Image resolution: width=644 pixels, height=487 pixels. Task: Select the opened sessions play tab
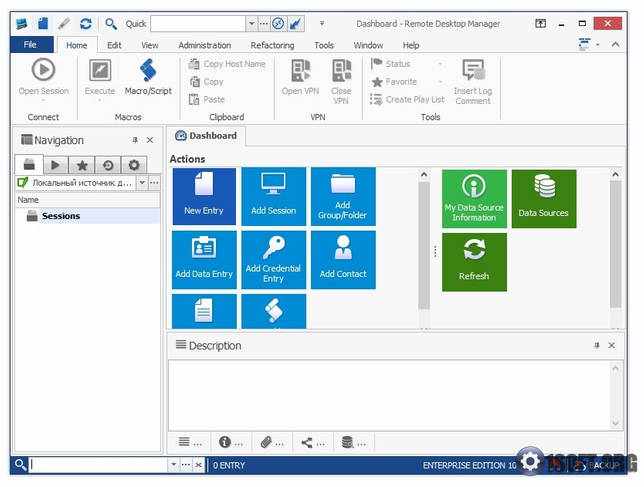click(55, 165)
